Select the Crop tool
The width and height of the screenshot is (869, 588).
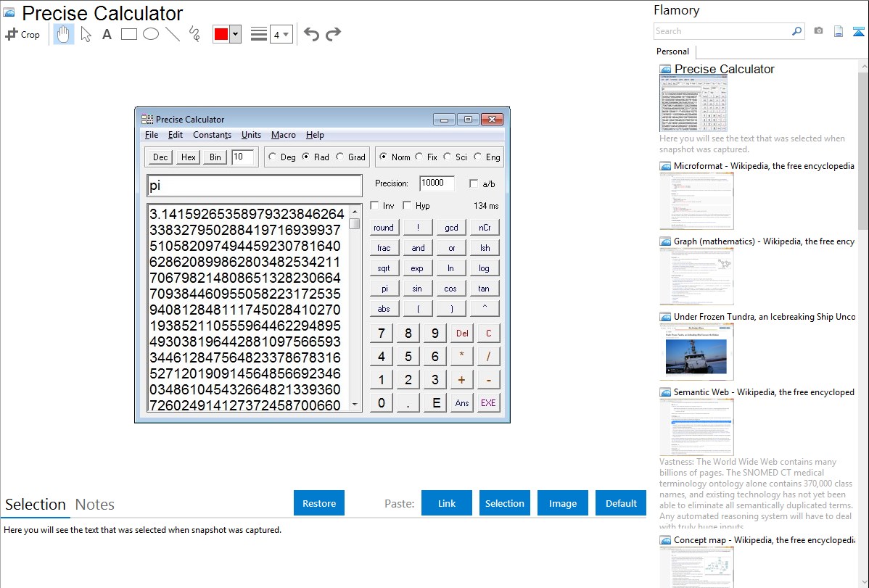click(22, 34)
